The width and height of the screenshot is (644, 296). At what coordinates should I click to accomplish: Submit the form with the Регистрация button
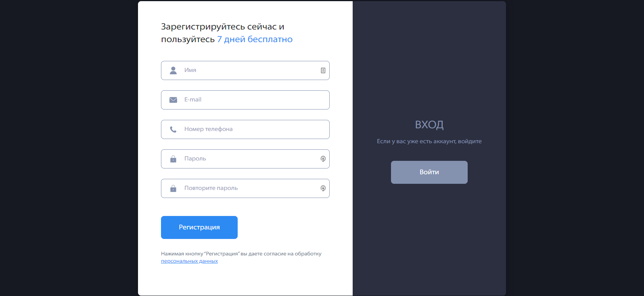pyautogui.click(x=199, y=227)
